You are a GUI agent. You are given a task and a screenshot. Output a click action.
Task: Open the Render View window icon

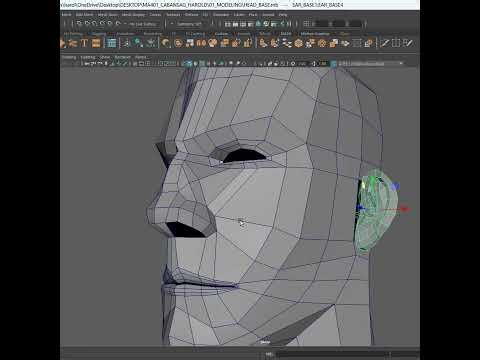pos(228,24)
